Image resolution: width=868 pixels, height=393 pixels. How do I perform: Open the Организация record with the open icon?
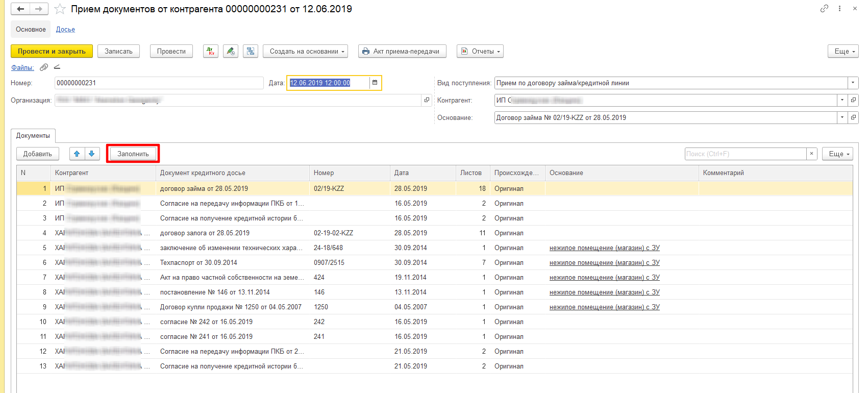427,100
